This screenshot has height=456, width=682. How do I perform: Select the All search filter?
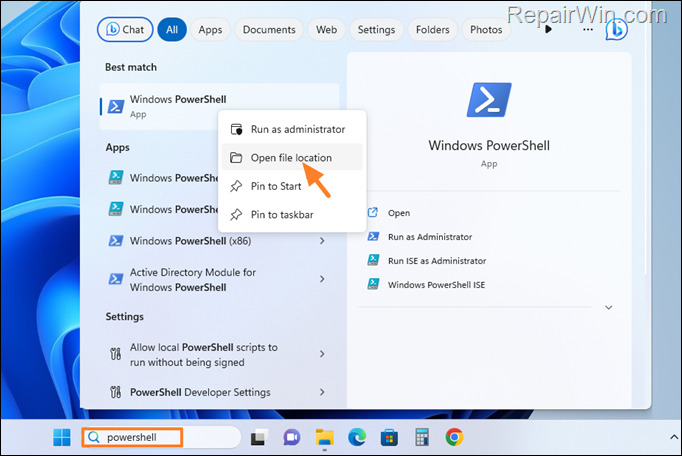pos(172,30)
